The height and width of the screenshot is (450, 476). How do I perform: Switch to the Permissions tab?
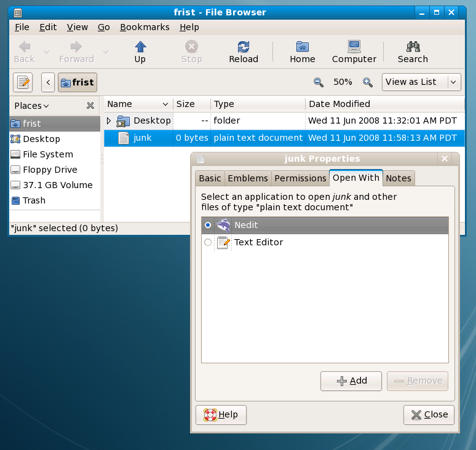(x=300, y=178)
